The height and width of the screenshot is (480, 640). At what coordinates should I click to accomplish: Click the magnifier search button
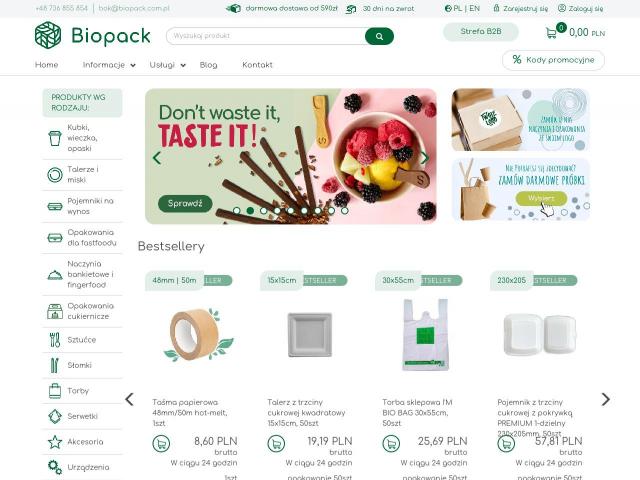pyautogui.click(x=379, y=36)
